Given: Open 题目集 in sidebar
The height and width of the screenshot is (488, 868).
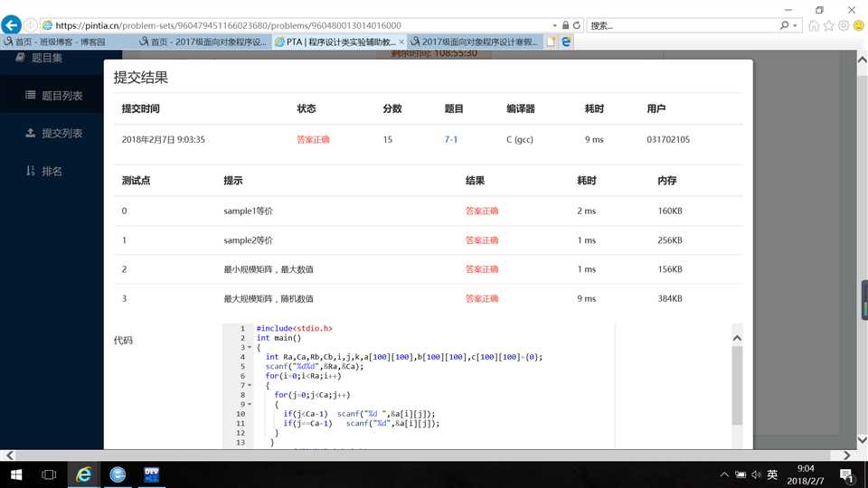Looking at the screenshot, I should [46, 58].
